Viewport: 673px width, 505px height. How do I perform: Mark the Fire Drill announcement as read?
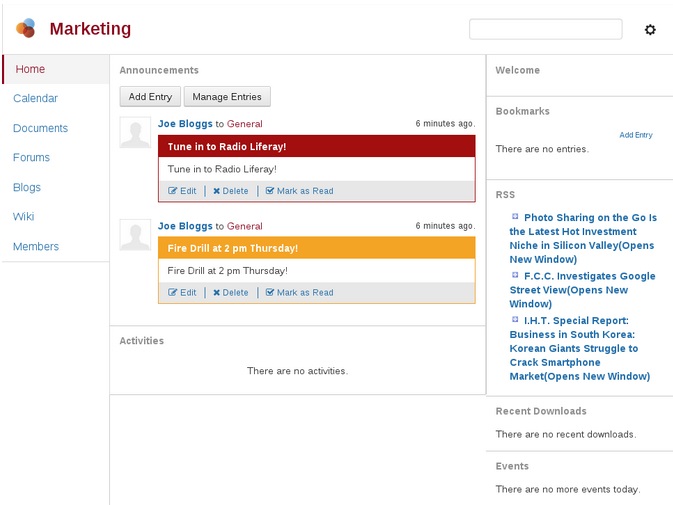tap(299, 293)
